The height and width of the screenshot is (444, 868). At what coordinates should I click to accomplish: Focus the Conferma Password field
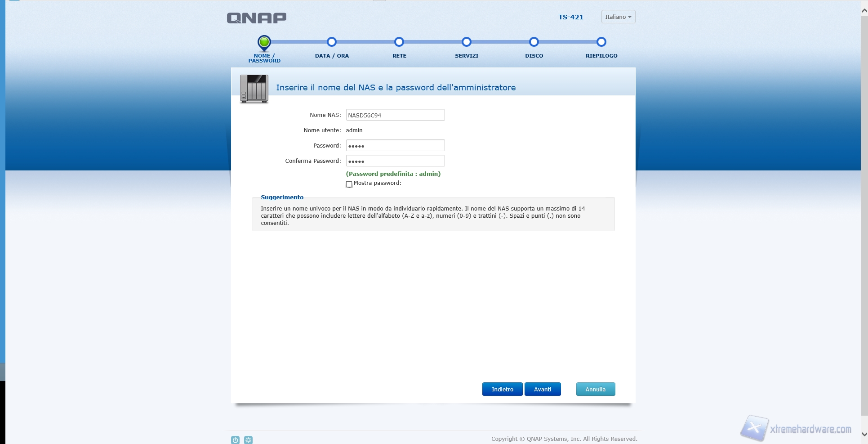click(395, 161)
